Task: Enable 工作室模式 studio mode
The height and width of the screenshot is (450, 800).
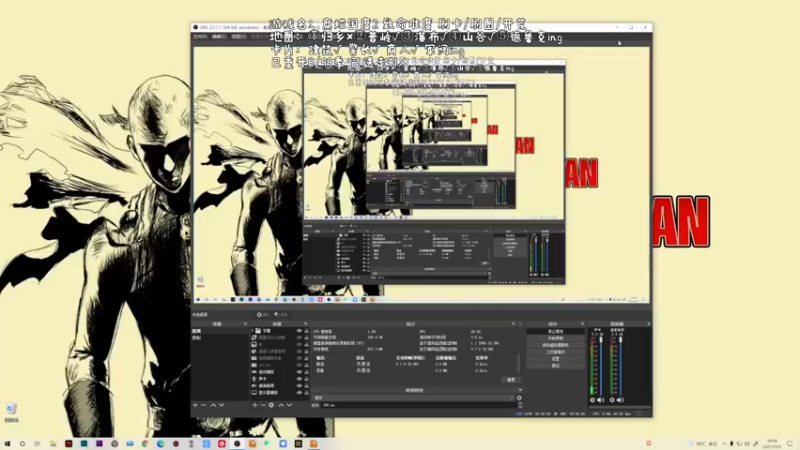Action: point(556,352)
